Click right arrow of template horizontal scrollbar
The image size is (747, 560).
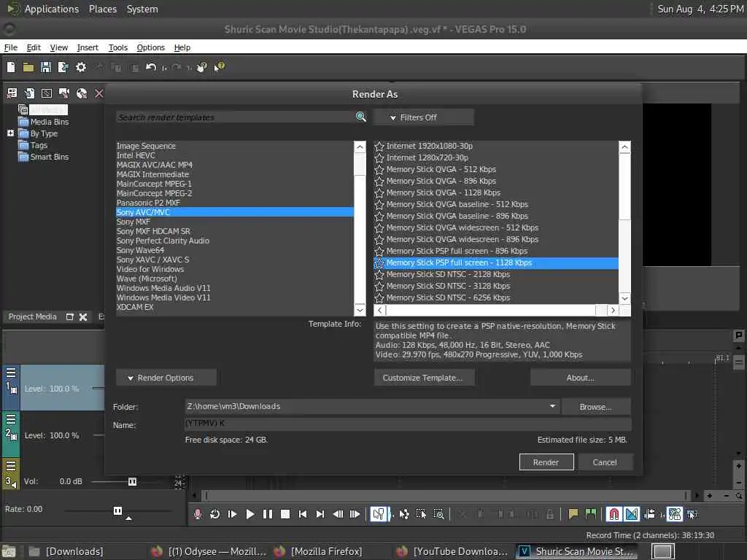pos(613,311)
